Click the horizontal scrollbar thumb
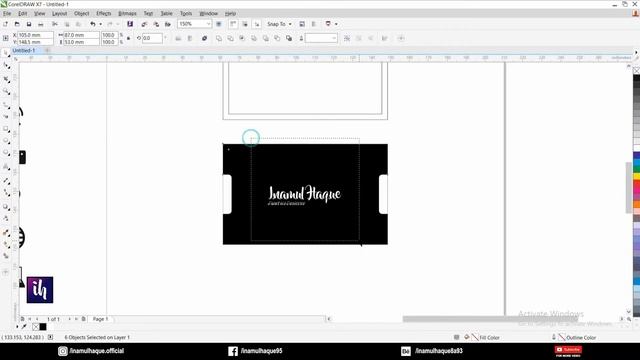The image size is (640, 360). [490, 319]
